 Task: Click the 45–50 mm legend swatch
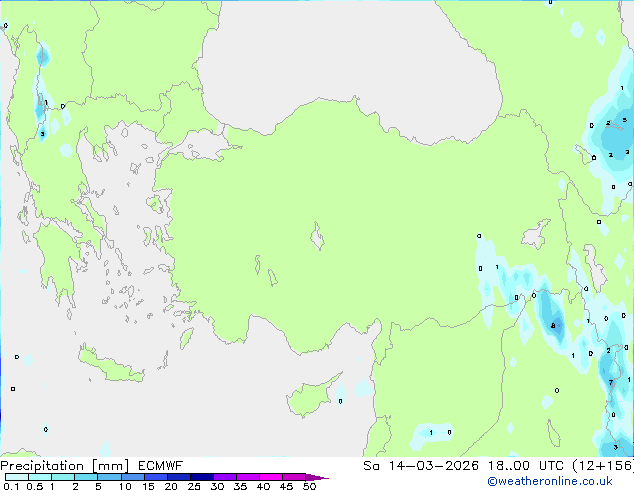tap(294, 477)
